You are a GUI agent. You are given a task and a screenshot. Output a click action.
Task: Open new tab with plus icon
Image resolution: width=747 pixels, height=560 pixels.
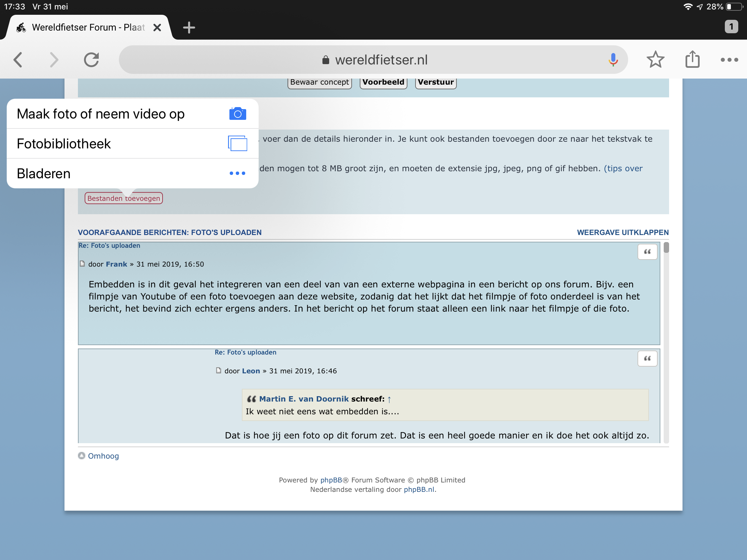pos(189,27)
